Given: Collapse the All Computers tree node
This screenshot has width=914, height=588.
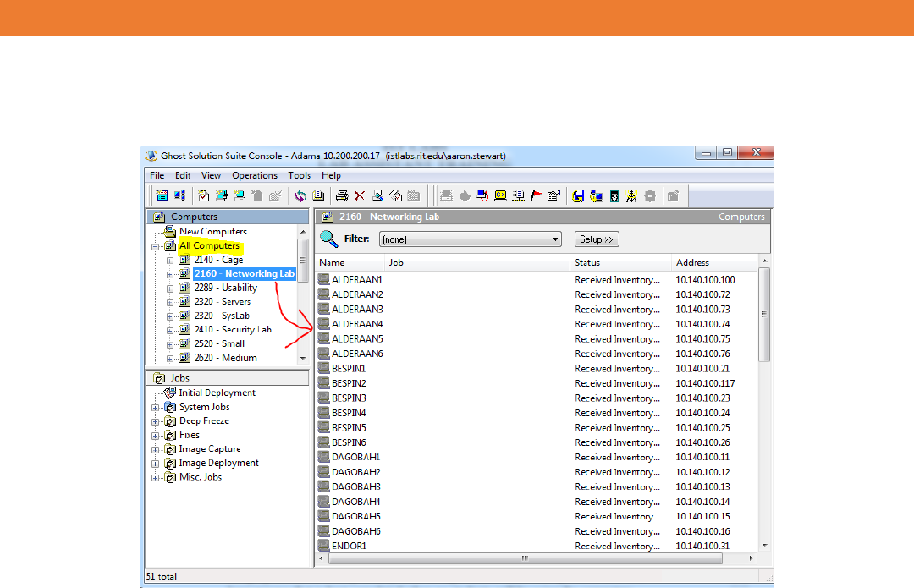Looking at the screenshot, I should 156,246.
